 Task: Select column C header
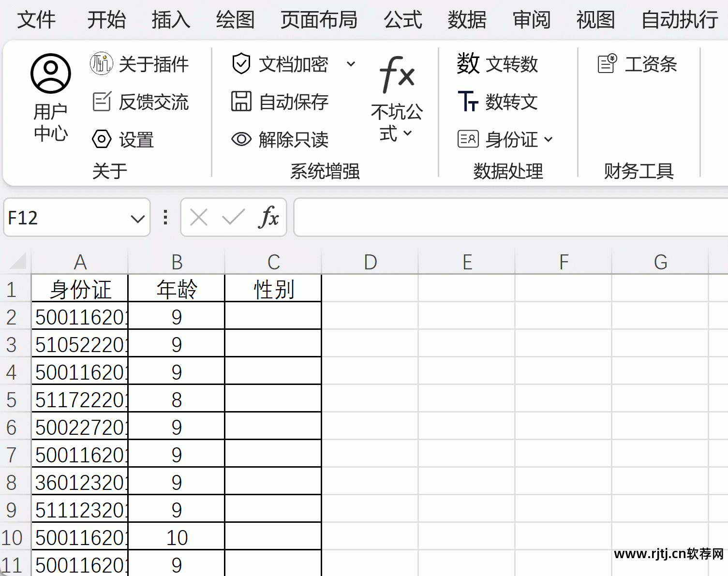tap(273, 262)
